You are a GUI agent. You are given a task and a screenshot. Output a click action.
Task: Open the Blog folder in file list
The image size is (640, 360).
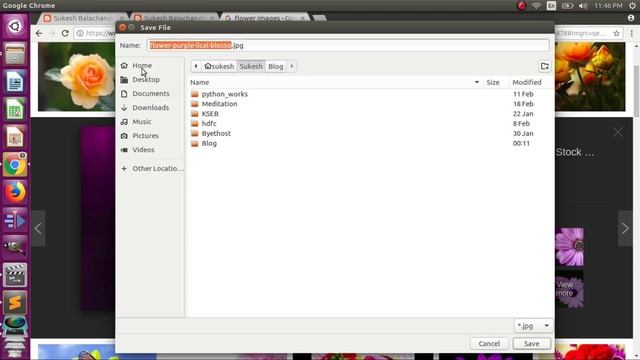[x=209, y=143]
